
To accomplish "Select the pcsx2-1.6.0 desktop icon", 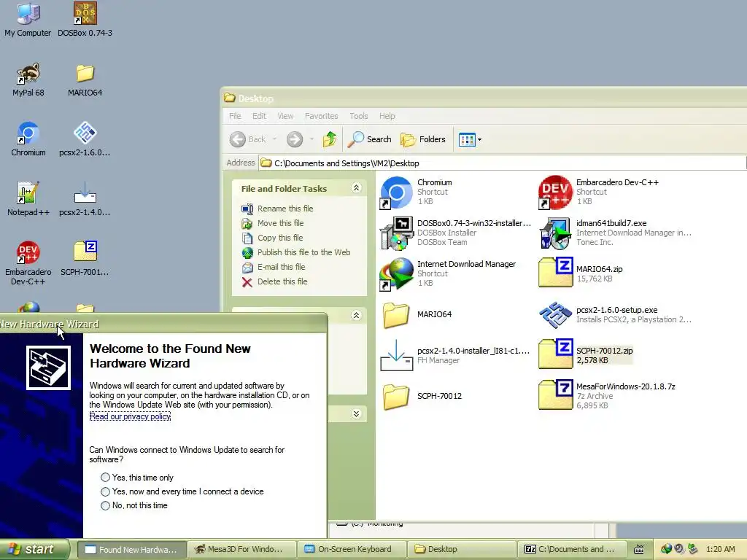I will [85, 139].
